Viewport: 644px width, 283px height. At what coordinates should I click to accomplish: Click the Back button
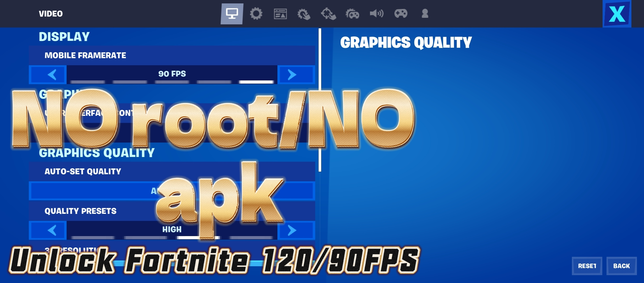coord(622,266)
